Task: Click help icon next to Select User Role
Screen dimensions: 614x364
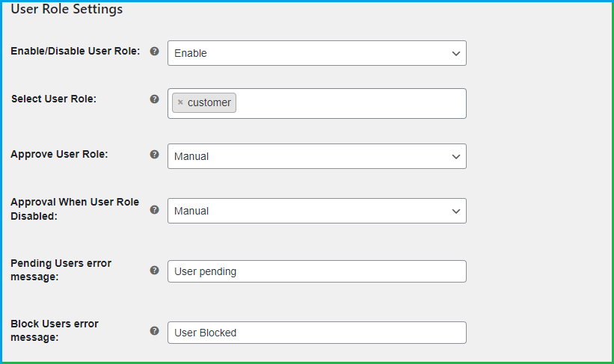Action: pos(155,99)
